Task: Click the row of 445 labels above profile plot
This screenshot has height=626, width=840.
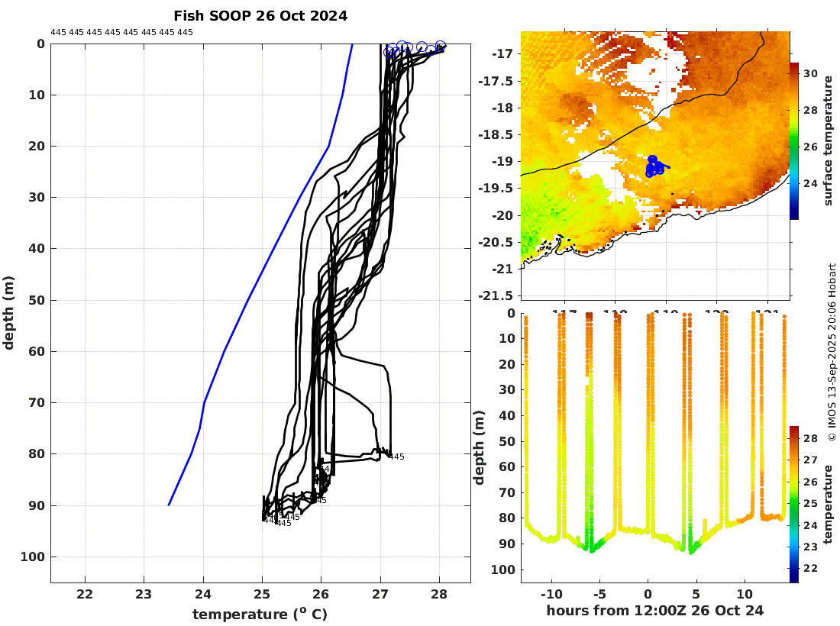Action: point(121,32)
